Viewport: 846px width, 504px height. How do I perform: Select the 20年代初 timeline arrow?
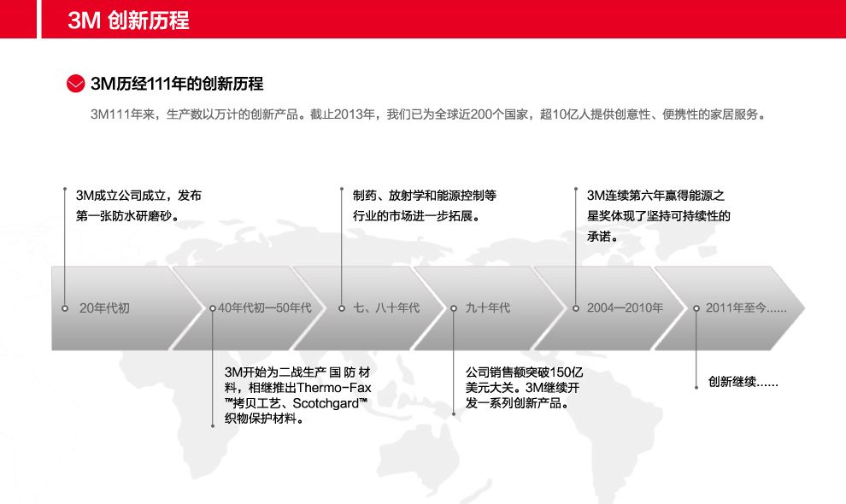coord(125,308)
